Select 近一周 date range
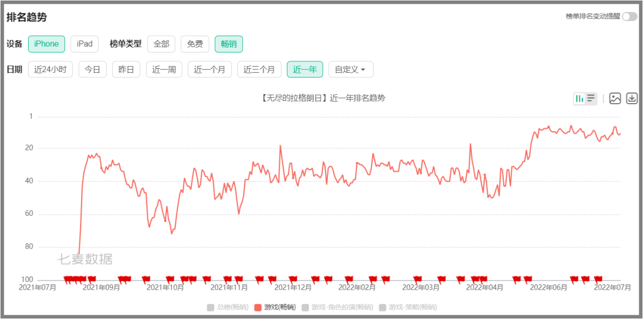Viewport: 644px width, 319px height. [164, 69]
